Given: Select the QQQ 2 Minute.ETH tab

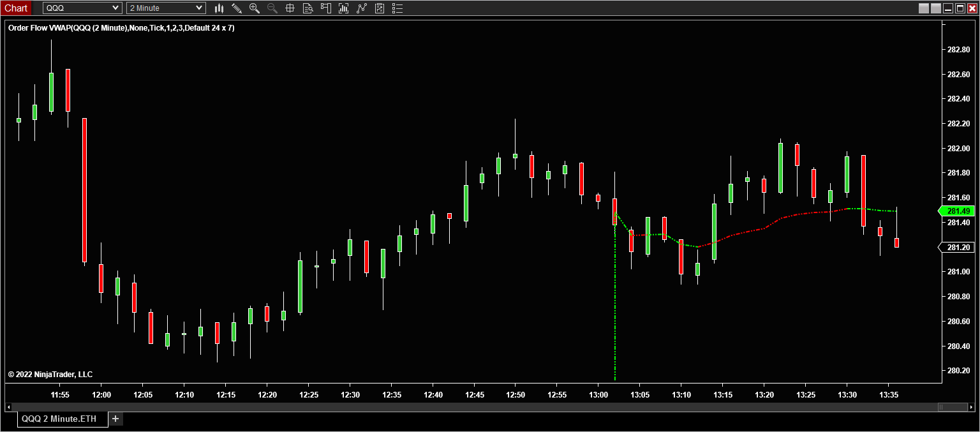Looking at the screenshot, I should 63,419.
